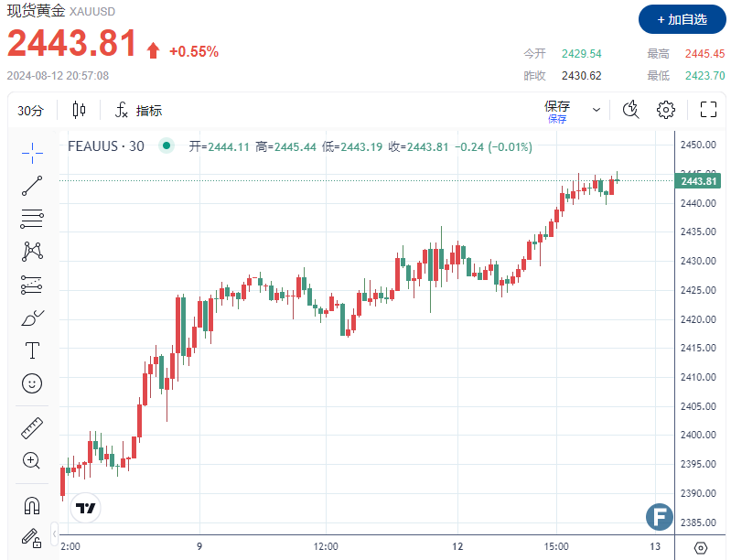The width and height of the screenshot is (731, 560).
Task: Click the TradingView logo on chart
Action: click(x=86, y=508)
